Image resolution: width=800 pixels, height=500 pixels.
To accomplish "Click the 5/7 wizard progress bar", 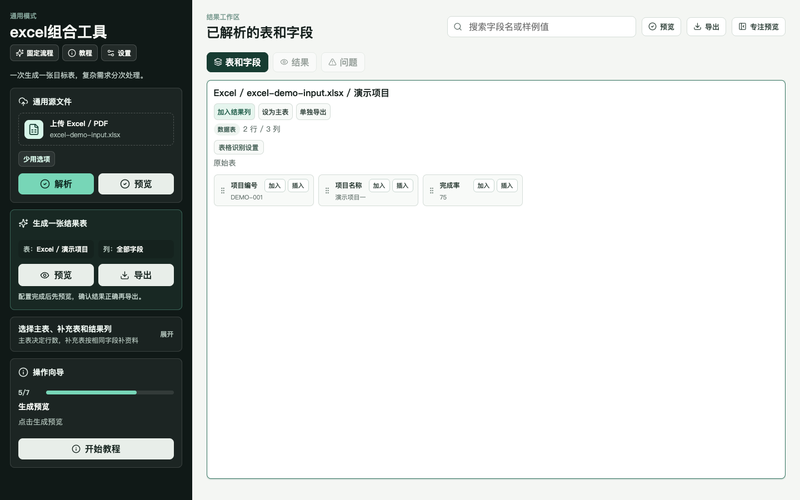I will [110, 392].
